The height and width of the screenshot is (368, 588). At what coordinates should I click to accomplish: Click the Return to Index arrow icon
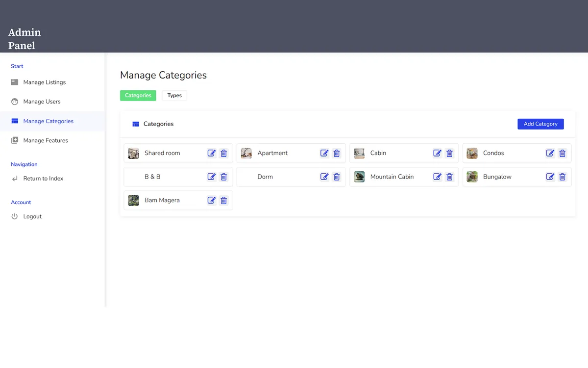pos(15,179)
